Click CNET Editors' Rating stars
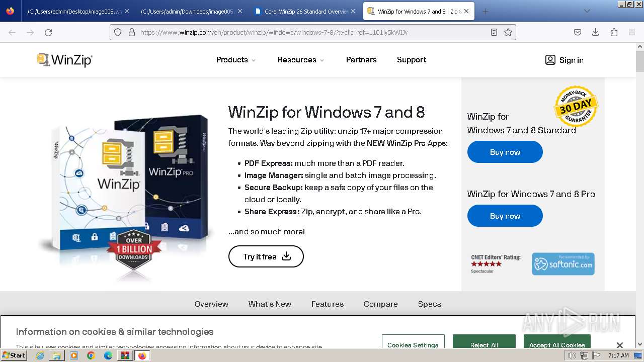 tap(486, 264)
